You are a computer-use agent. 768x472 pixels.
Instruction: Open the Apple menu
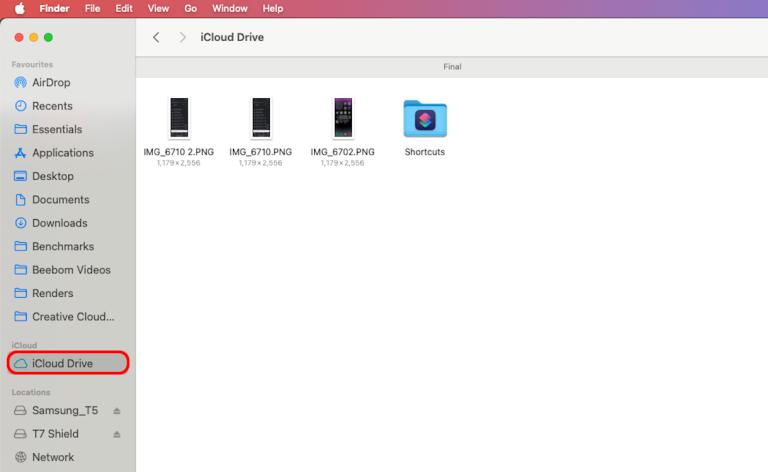coord(19,8)
